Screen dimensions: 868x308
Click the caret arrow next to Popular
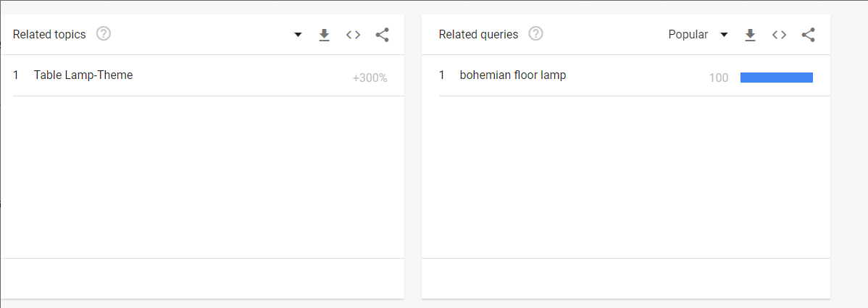(724, 35)
